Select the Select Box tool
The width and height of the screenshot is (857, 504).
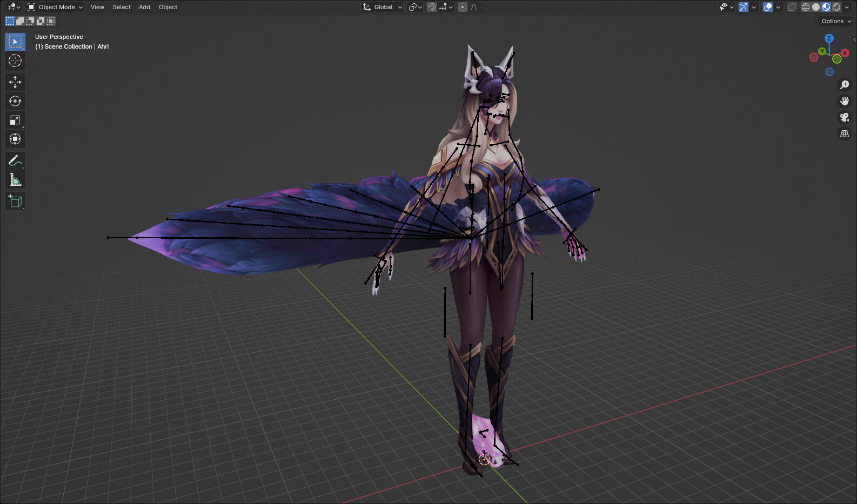pyautogui.click(x=15, y=42)
